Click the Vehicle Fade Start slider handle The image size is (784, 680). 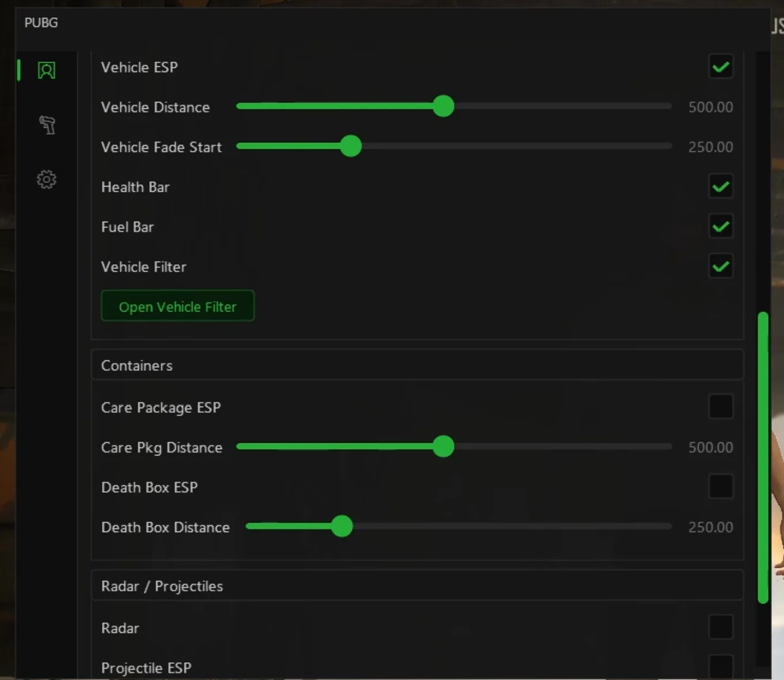coord(351,146)
